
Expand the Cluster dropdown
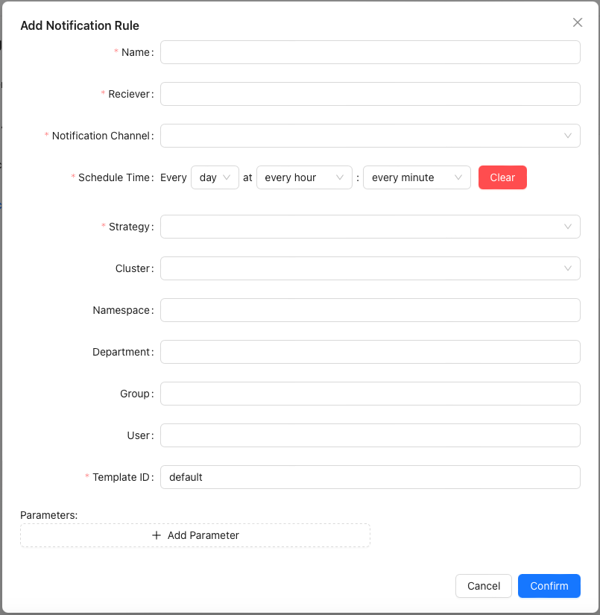pyautogui.click(x=370, y=268)
